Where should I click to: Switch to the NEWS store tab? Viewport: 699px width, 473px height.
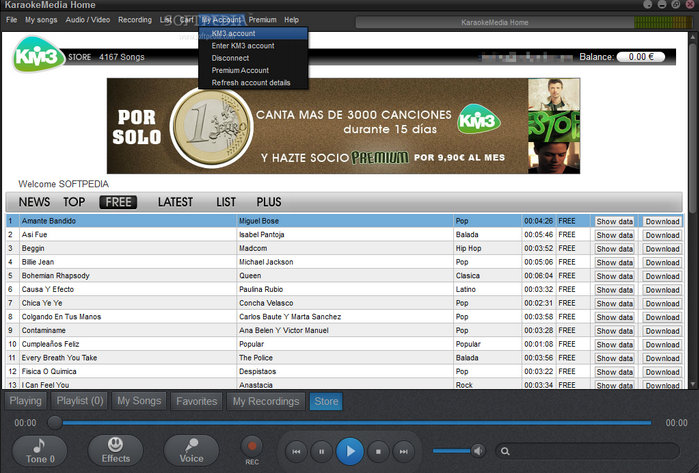point(34,202)
